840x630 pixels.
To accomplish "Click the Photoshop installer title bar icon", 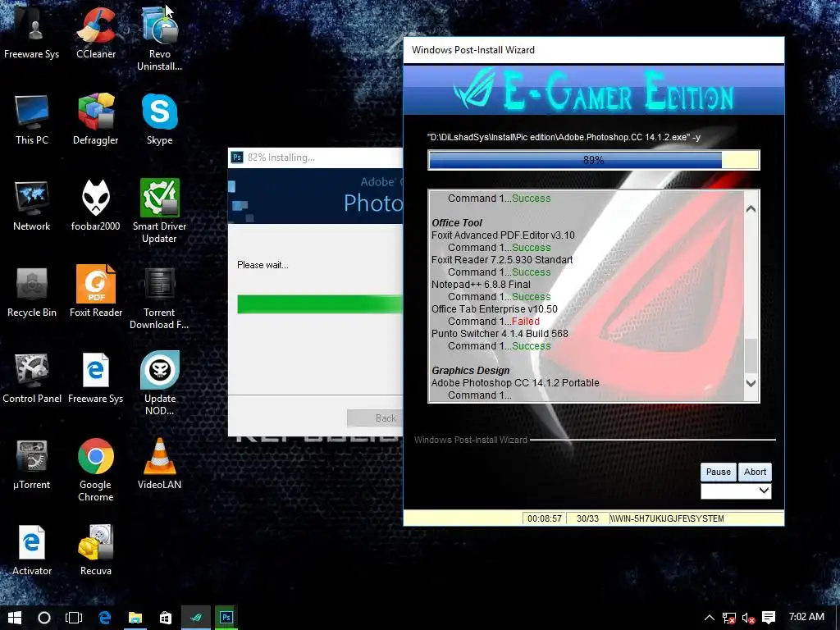I will tap(237, 157).
